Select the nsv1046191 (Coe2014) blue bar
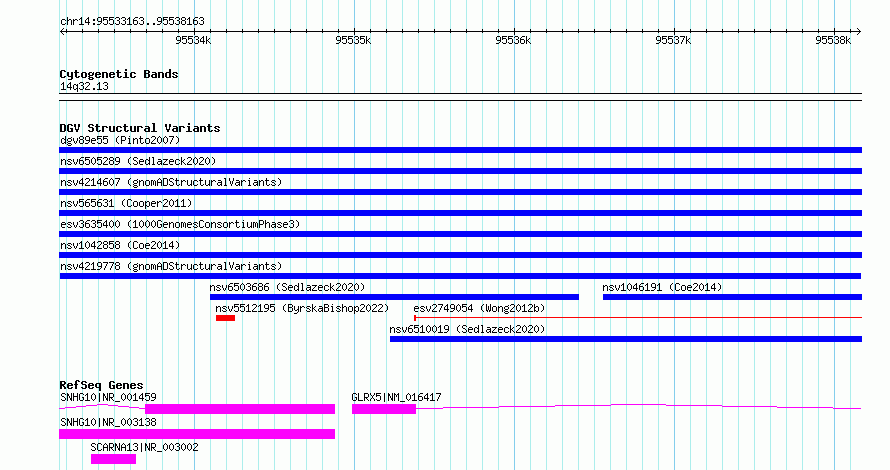890x470 pixels. [x=732, y=297]
